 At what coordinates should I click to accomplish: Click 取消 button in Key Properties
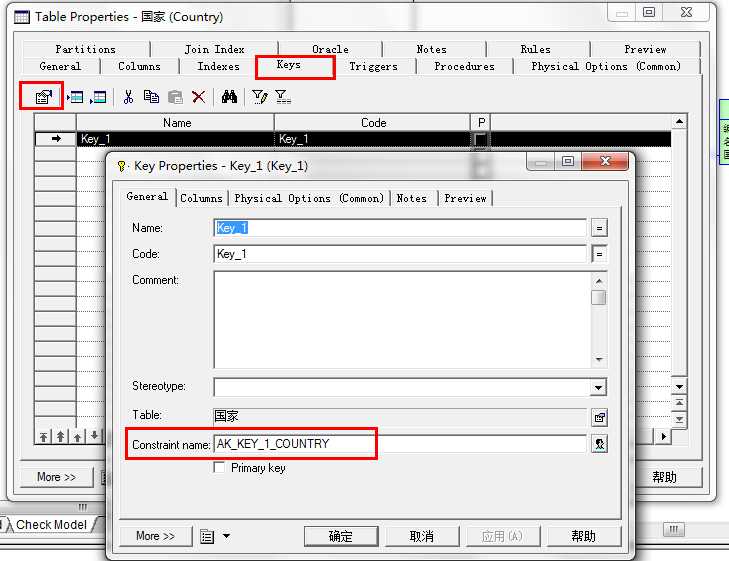pyautogui.click(x=422, y=536)
